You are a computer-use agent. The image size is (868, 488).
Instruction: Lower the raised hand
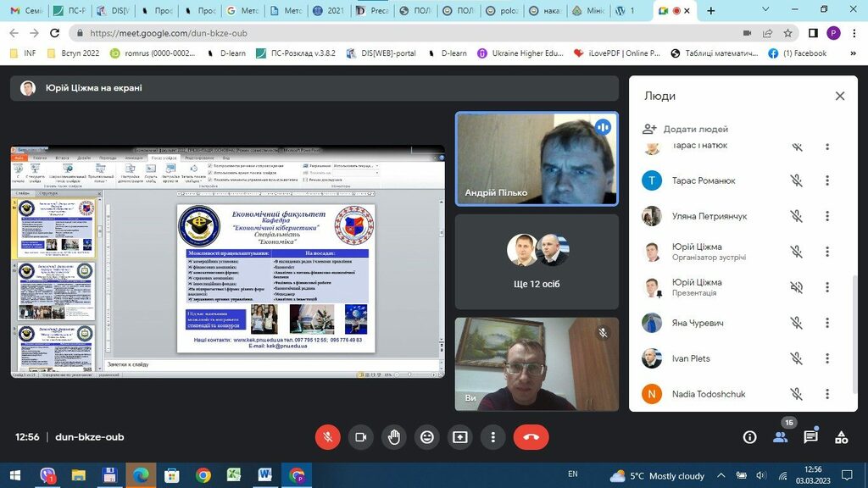tap(394, 437)
